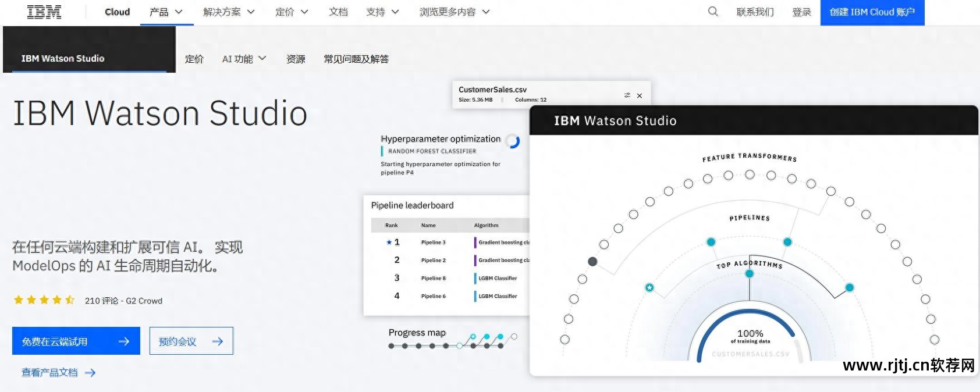Click the 联系我们 link
This screenshot has height=392, width=980.
(755, 12)
